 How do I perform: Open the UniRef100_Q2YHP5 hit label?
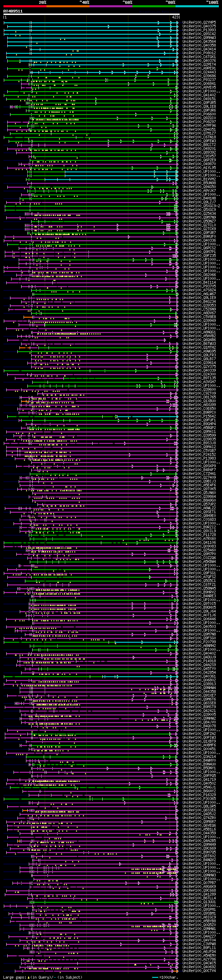(199, 23)
